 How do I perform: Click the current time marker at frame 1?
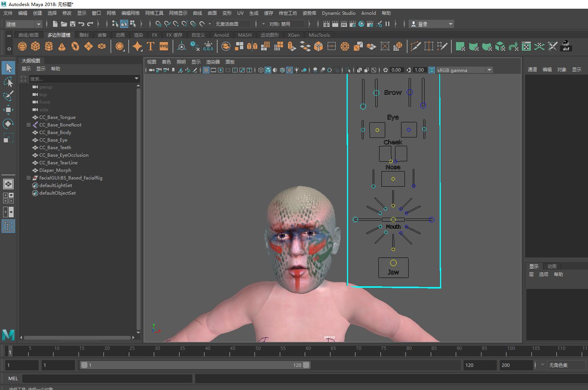10,351
